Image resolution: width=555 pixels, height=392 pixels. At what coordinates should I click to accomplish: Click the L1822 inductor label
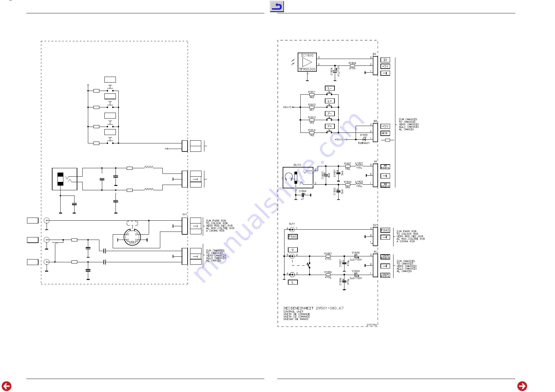pyautogui.click(x=359, y=182)
